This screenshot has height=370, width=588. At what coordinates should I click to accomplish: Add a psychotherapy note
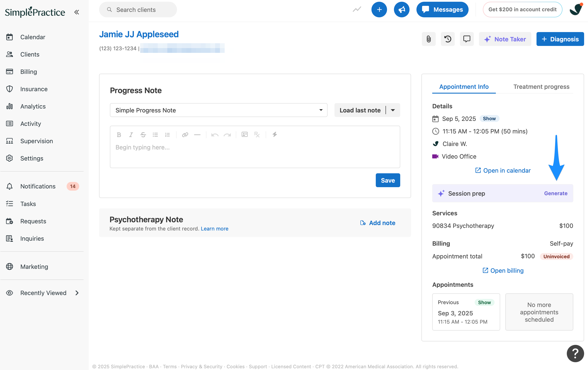[x=378, y=223]
